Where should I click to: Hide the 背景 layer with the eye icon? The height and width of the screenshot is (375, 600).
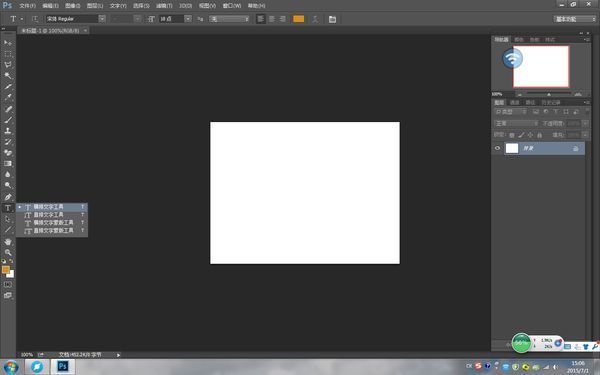point(497,148)
